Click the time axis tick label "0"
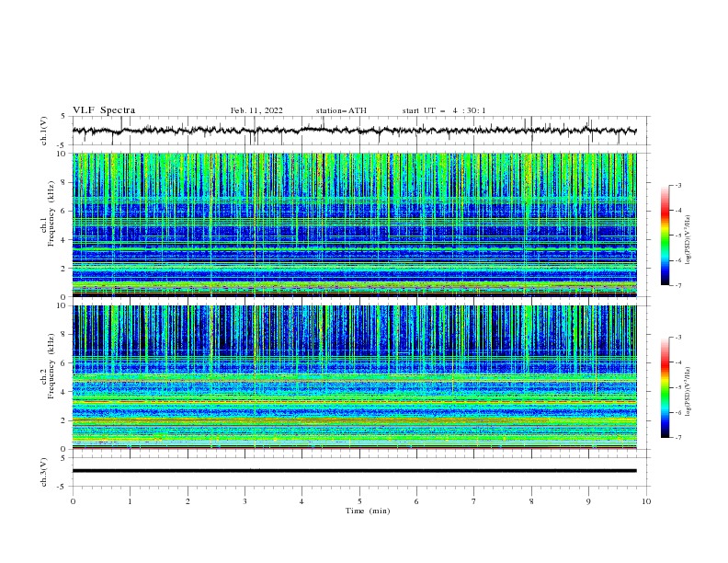The image size is (728, 563). click(73, 501)
